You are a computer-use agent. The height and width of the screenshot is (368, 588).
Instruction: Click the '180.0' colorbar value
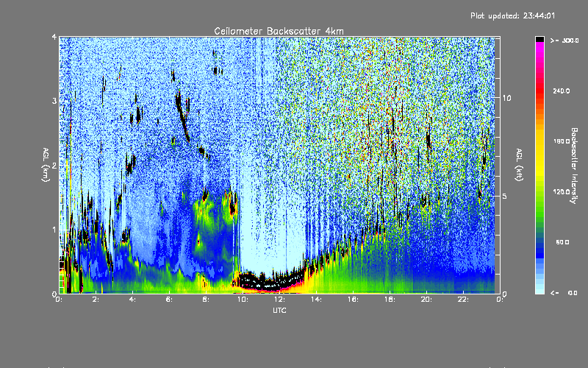point(562,141)
